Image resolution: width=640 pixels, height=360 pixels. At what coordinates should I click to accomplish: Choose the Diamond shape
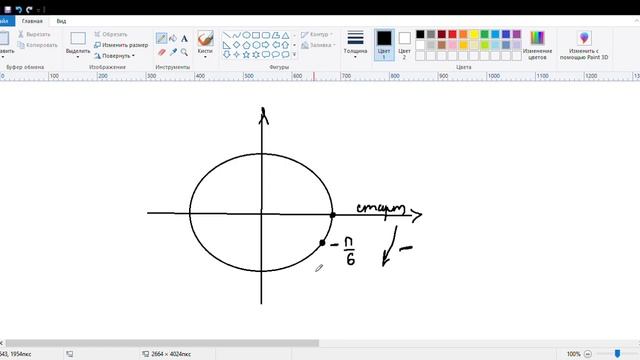pyautogui.click(x=237, y=45)
